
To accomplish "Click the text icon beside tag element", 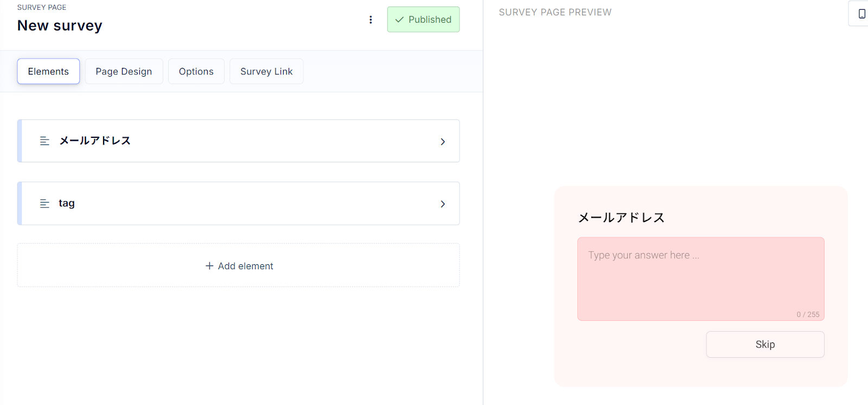I will pyautogui.click(x=44, y=204).
